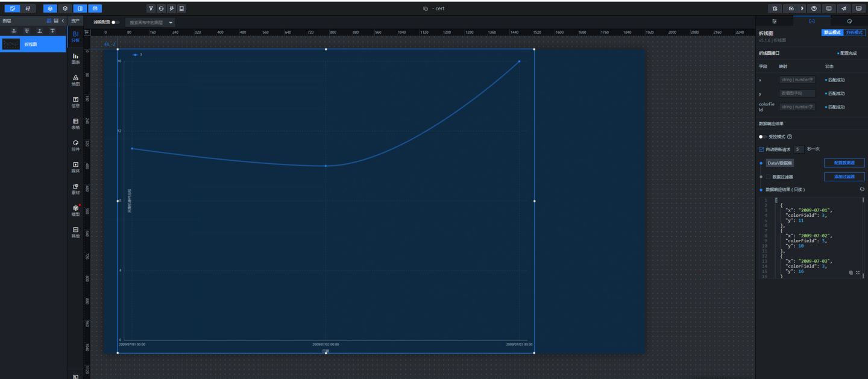The image size is (868, 379).
Task: Click the y field mapping input
Action: 797,93
